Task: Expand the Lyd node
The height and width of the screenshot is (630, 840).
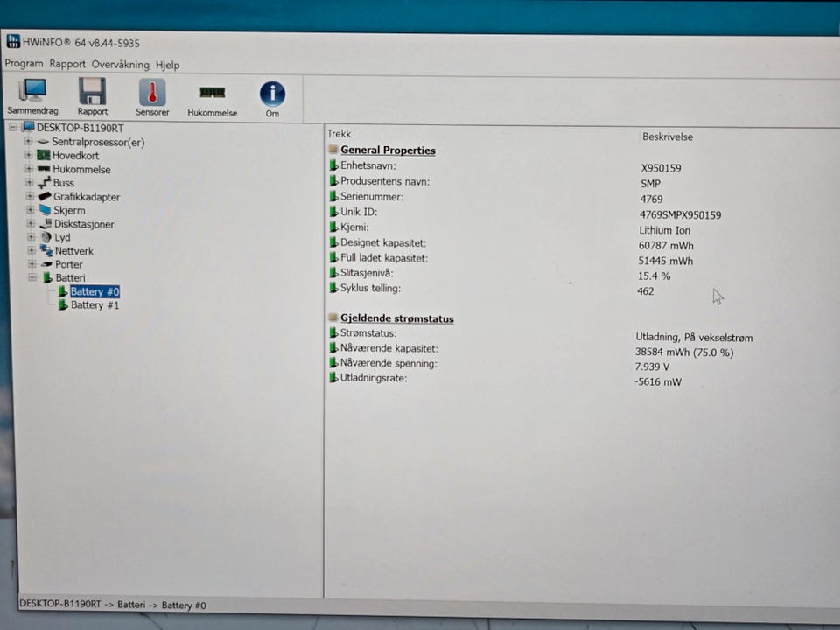Action: (31, 236)
